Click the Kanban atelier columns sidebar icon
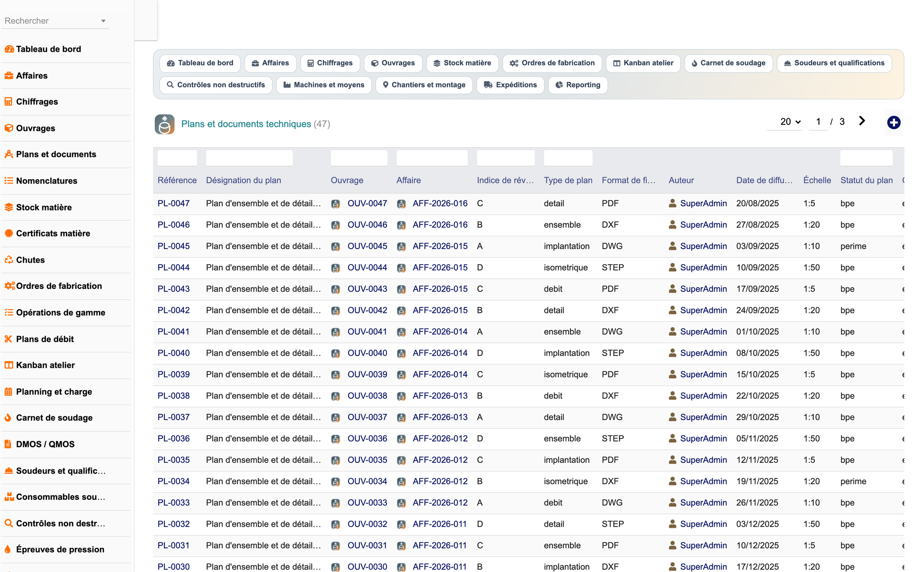Image resolution: width=924 pixels, height=572 pixels. click(x=9, y=365)
